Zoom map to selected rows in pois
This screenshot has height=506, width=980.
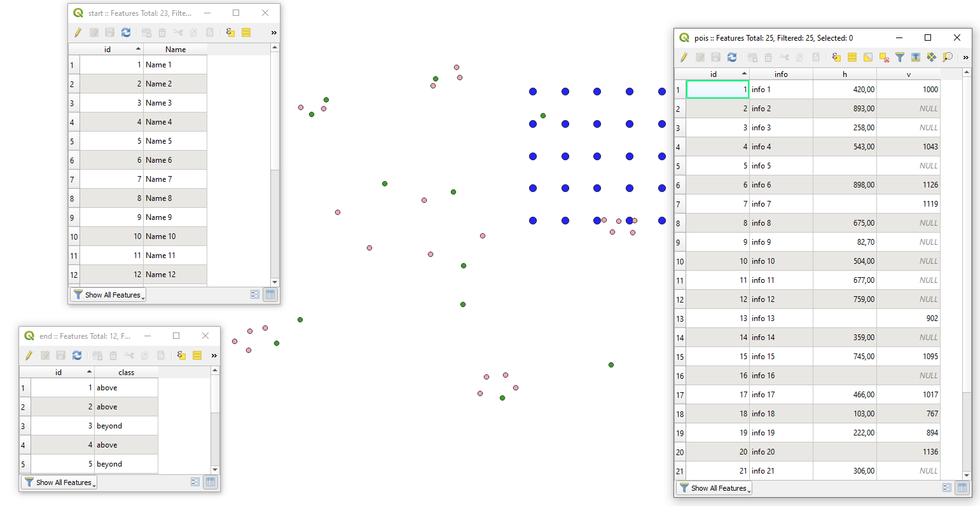tap(948, 57)
